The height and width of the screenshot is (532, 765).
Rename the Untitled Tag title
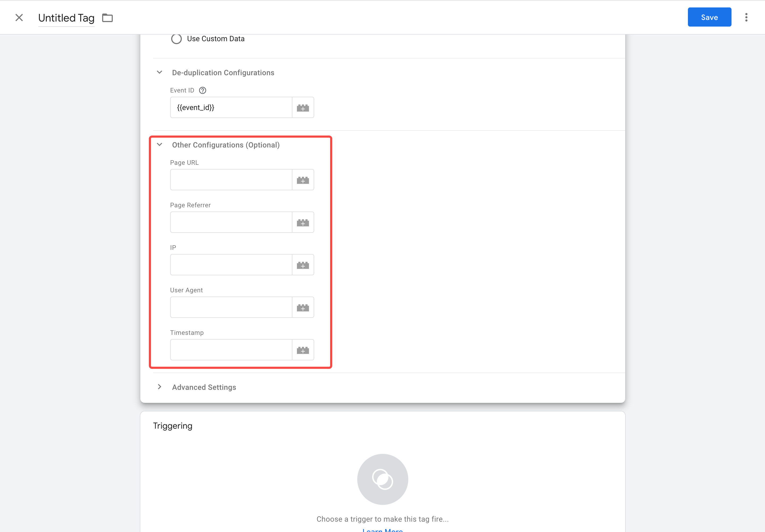[x=66, y=18]
